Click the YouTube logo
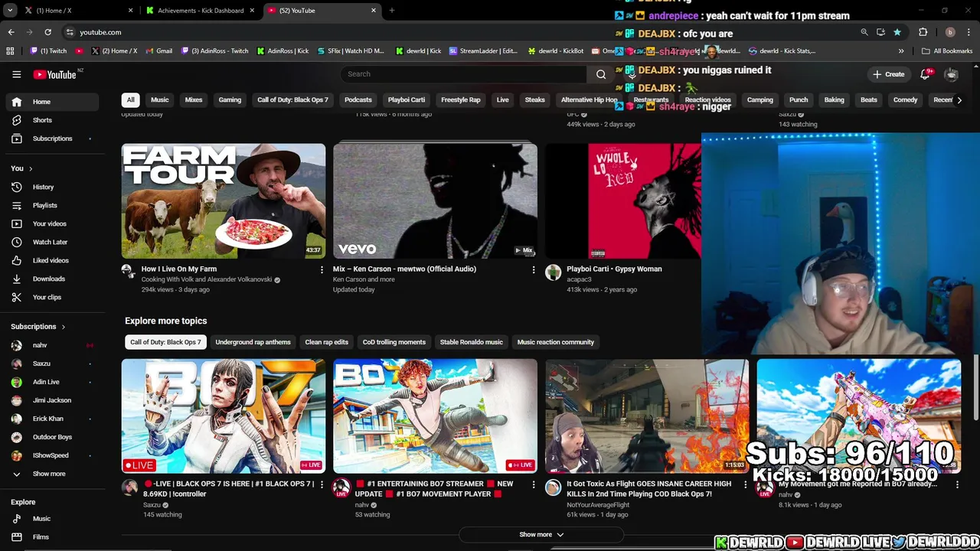 point(57,74)
